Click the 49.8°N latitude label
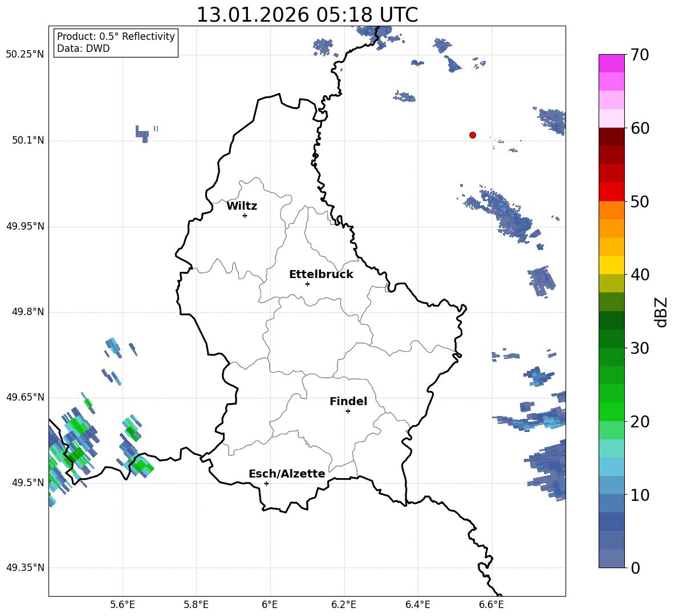 (x=28, y=312)
